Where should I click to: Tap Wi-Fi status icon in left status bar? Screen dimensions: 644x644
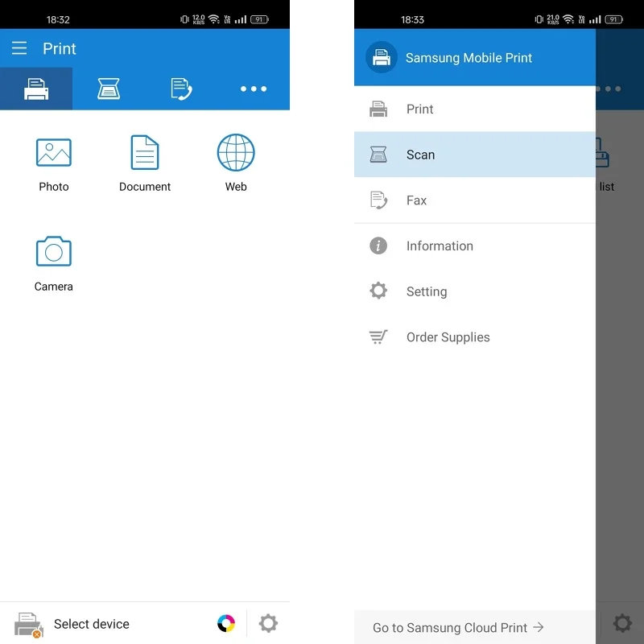pos(214,19)
